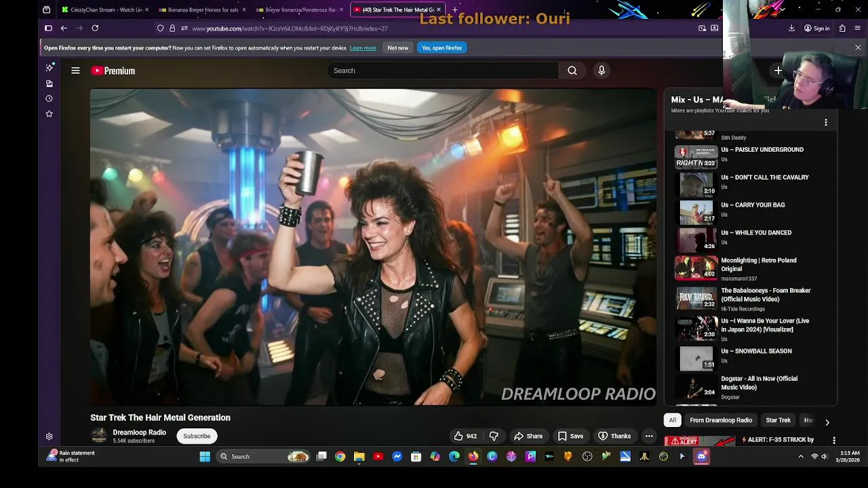Image resolution: width=868 pixels, height=488 pixels.
Task: Open Rain statement weather widget
Action: [71, 457]
